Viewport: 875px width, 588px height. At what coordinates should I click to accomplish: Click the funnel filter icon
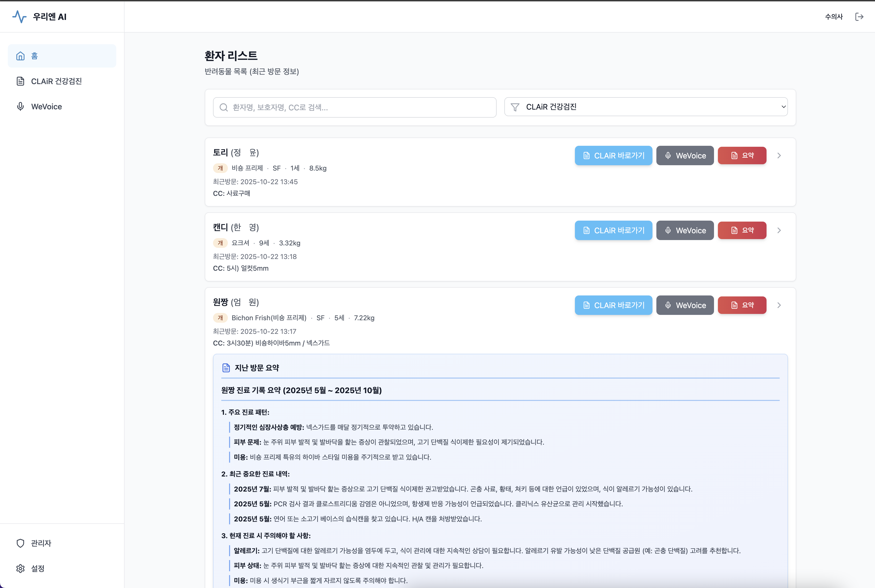(x=515, y=107)
